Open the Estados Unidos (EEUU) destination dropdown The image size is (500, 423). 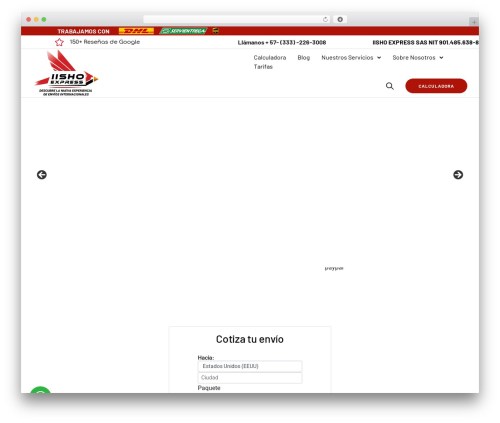(250, 366)
